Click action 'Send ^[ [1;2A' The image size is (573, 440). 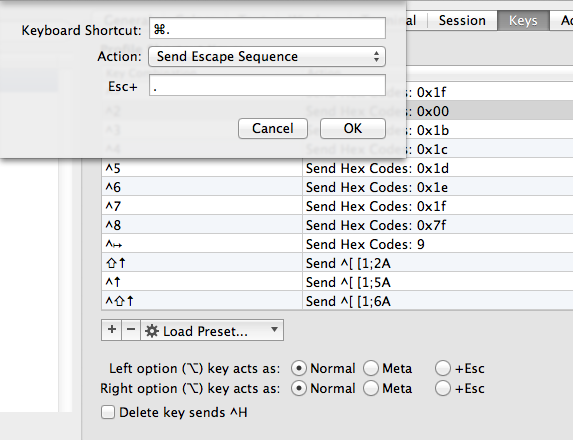tap(348, 263)
